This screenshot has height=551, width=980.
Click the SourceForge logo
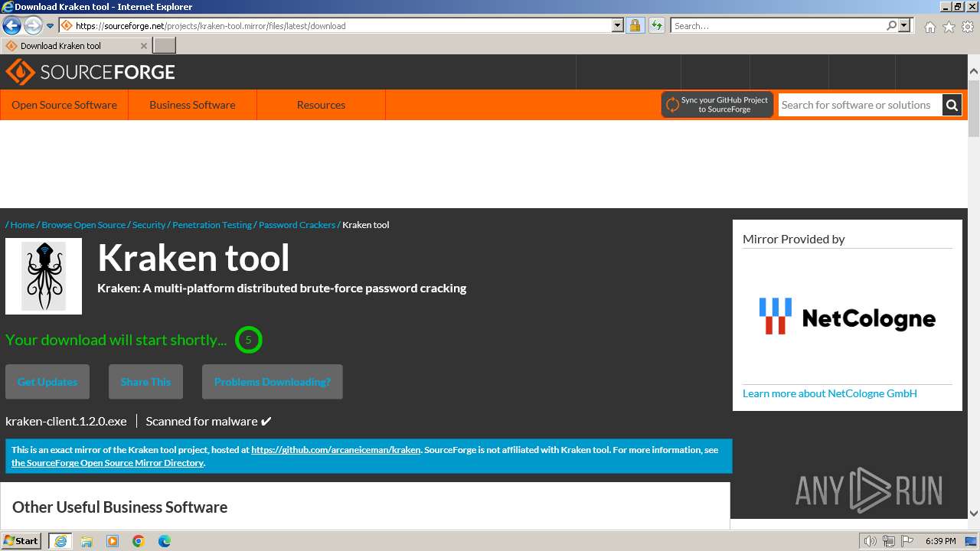[x=90, y=72]
